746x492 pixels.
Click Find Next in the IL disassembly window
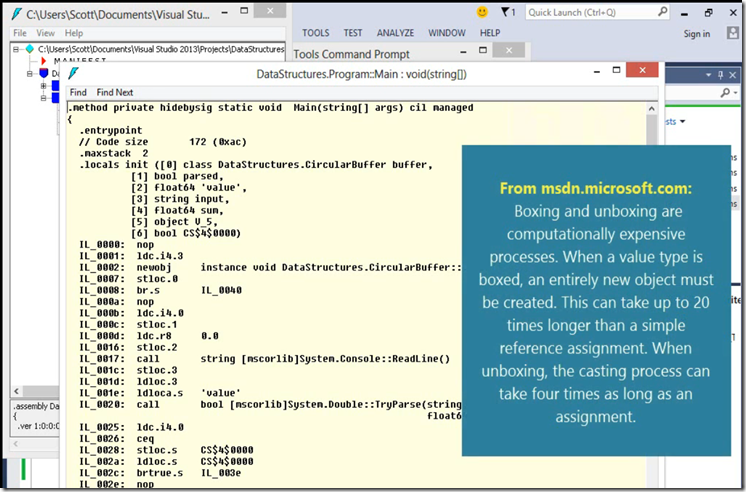115,92
